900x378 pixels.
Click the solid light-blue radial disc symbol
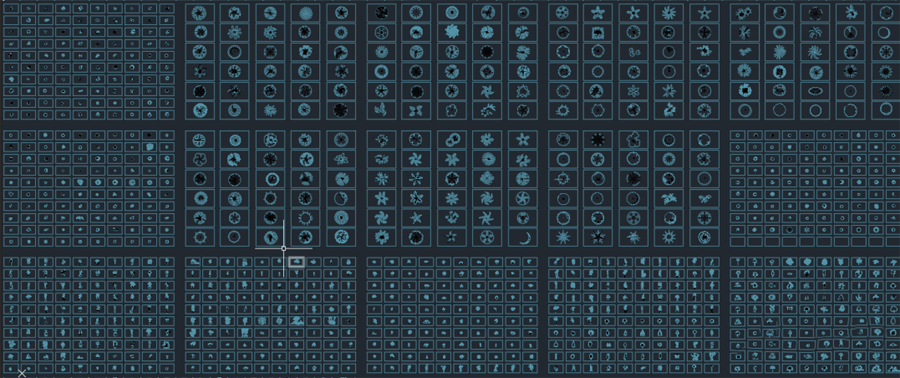(x=305, y=13)
